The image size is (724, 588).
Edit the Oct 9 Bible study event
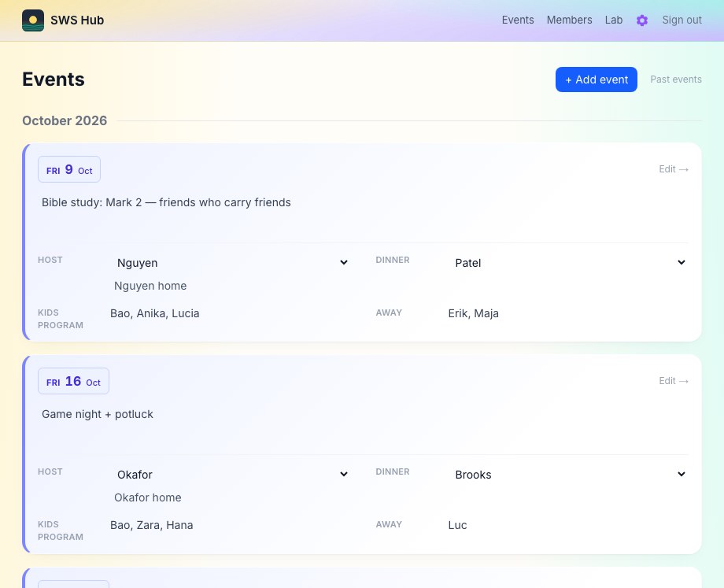674,169
